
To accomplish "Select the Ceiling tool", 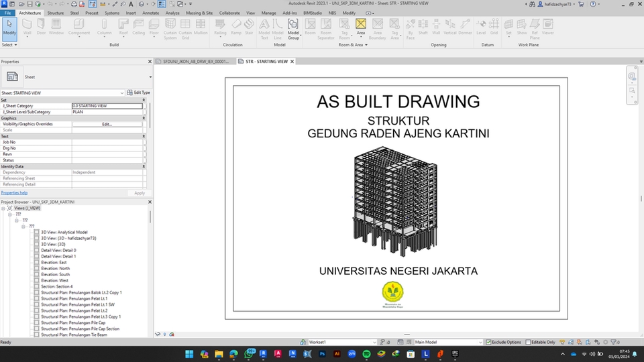I will 138,27.
